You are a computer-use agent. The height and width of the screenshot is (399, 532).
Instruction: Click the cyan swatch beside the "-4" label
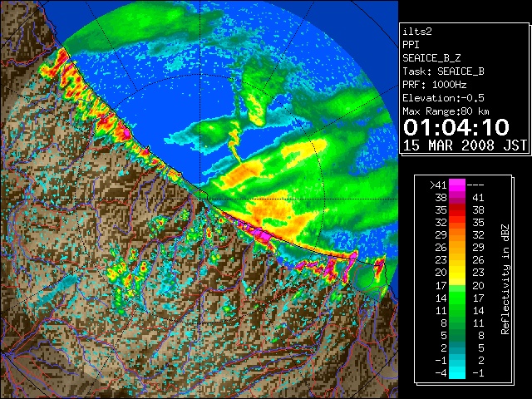[x=457, y=373]
